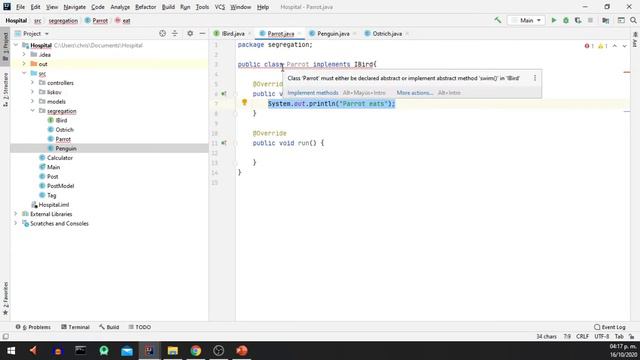The image size is (640, 360).
Task: Select Calculator class in project tree
Action: pos(60,158)
